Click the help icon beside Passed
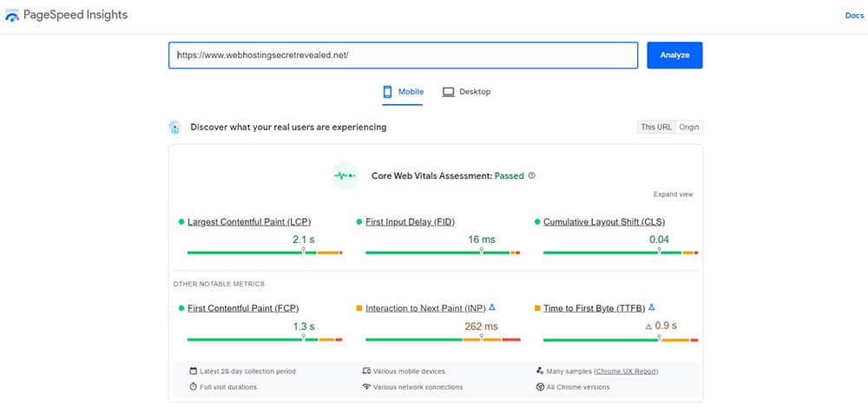The image size is (868, 408). point(532,175)
